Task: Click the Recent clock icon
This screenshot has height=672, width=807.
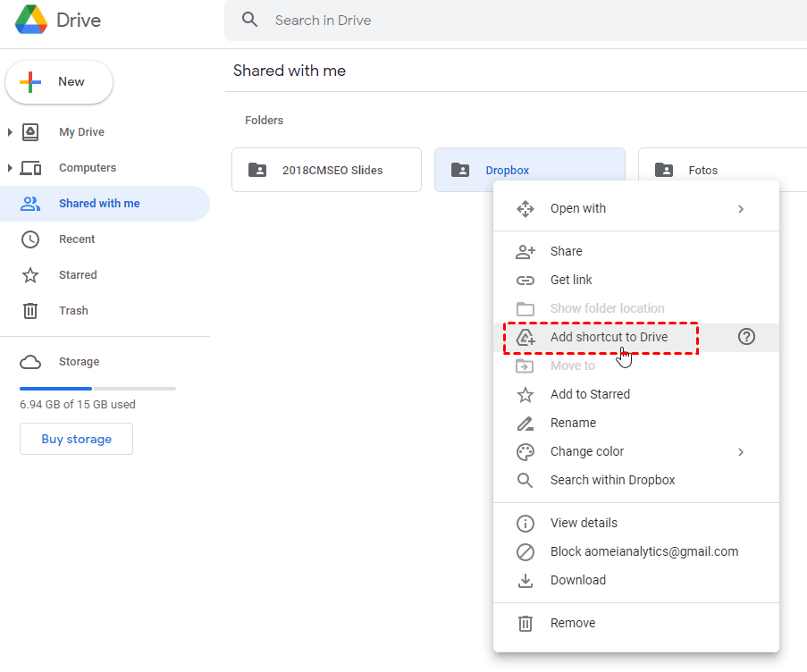Action: (30, 239)
